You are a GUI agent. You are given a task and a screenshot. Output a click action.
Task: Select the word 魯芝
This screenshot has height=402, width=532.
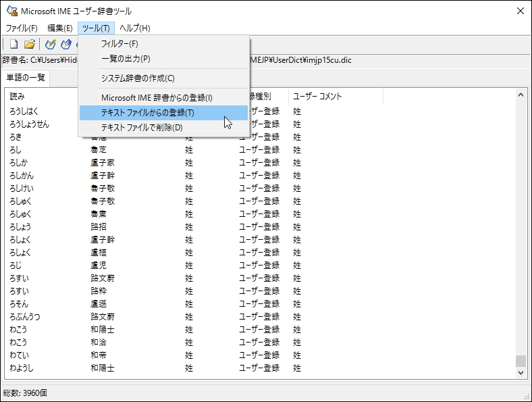click(99, 150)
